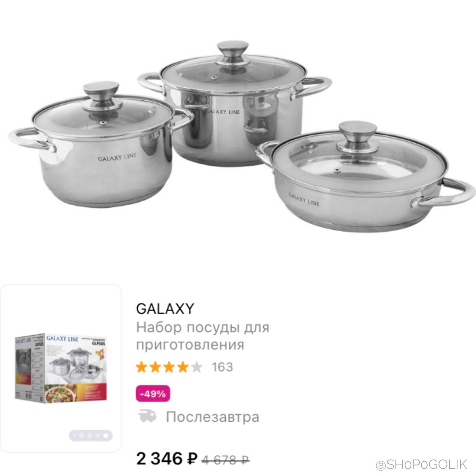Open the GALAXY LINE packaging box thumbnail
This screenshot has width=476, height=476.
tap(61, 368)
